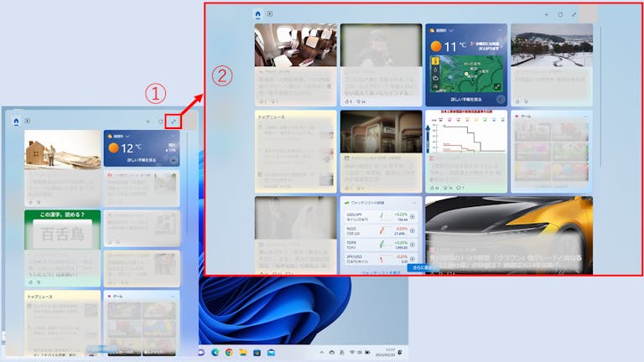Viewport: 644px width, 362px height.
Task: Refresh the feed in small widgets panel
Action: click(x=161, y=122)
